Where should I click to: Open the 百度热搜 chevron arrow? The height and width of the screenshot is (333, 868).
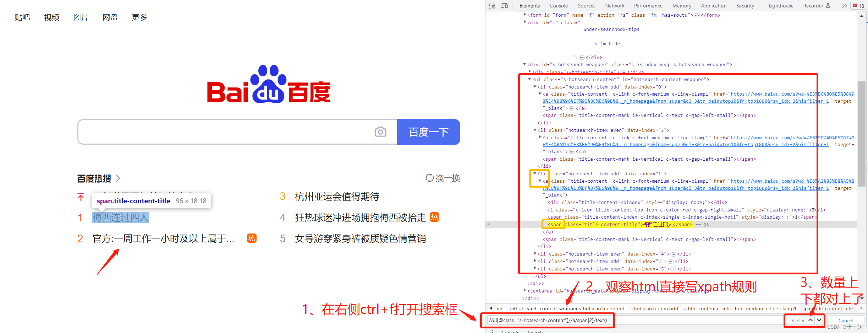tap(118, 178)
